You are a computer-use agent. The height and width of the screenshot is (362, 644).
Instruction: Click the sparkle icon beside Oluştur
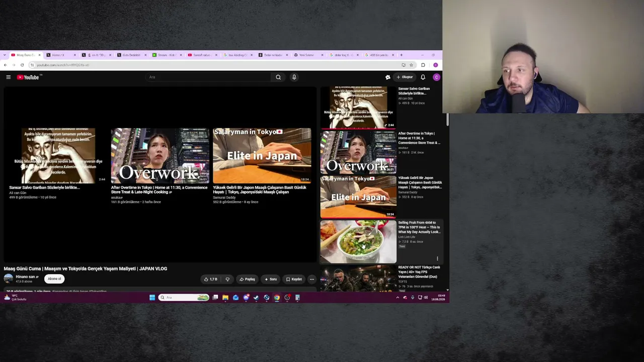[388, 77]
